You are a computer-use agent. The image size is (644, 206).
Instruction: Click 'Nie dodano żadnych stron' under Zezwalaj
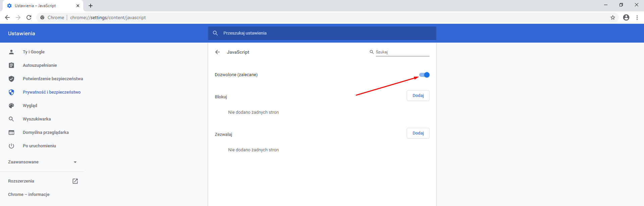tap(253, 150)
